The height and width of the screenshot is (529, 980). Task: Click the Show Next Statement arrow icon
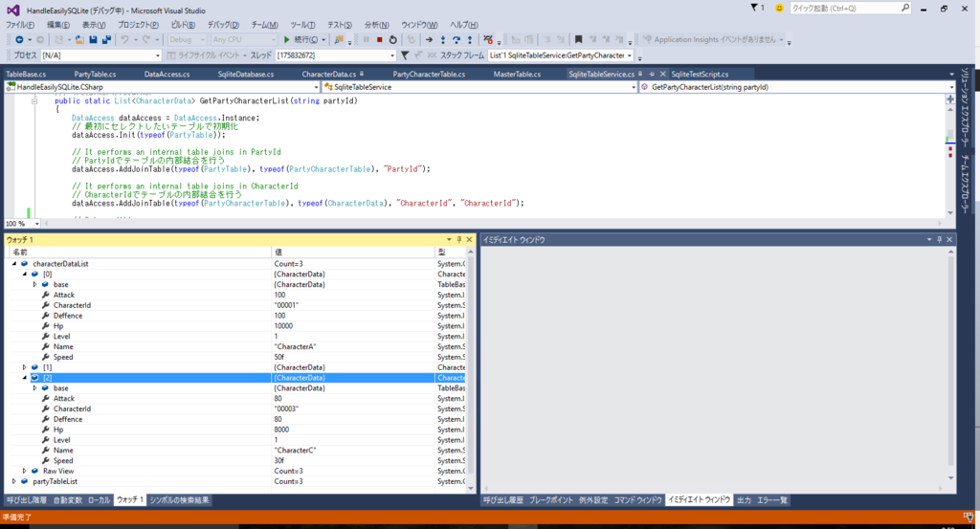tap(430, 39)
